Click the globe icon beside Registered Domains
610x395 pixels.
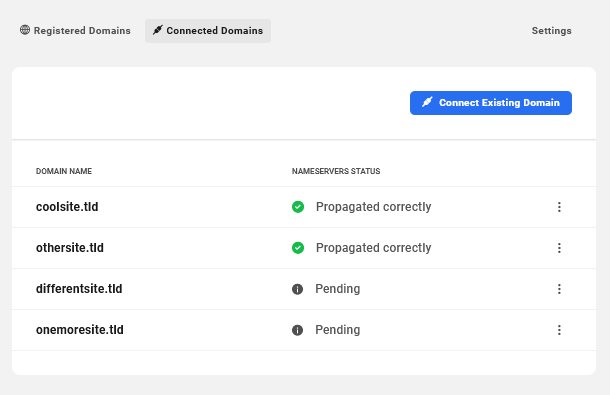(25, 30)
